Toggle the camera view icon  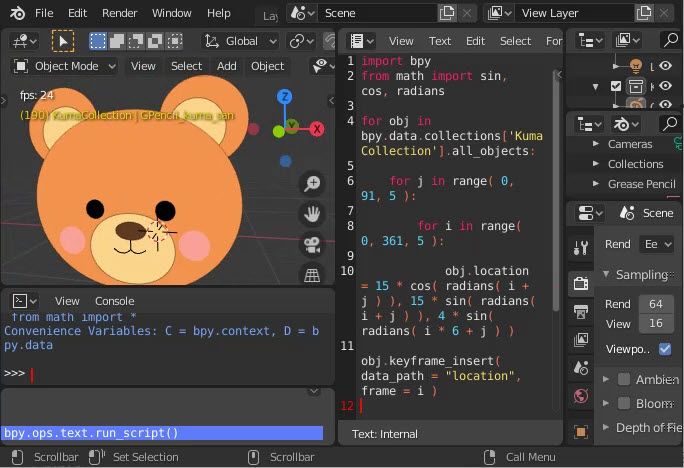pos(313,245)
